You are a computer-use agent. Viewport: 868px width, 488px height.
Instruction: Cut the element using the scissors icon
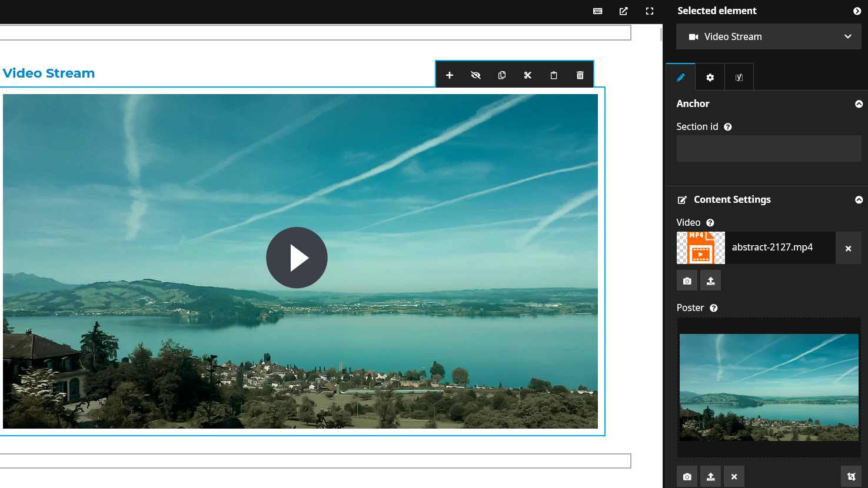pos(528,75)
